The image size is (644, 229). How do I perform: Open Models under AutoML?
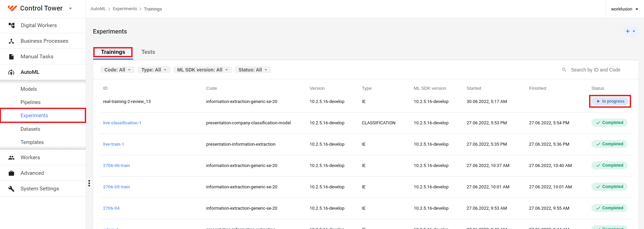[28, 89]
